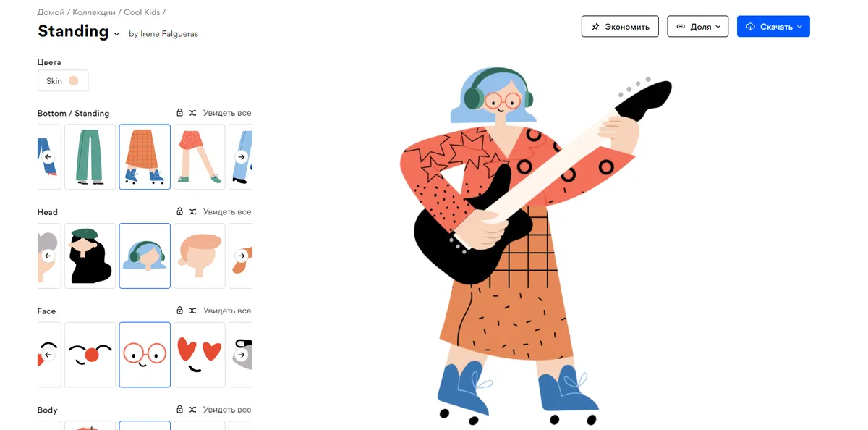
Task: Go to Коллекции in breadcrumb
Action: pos(94,12)
